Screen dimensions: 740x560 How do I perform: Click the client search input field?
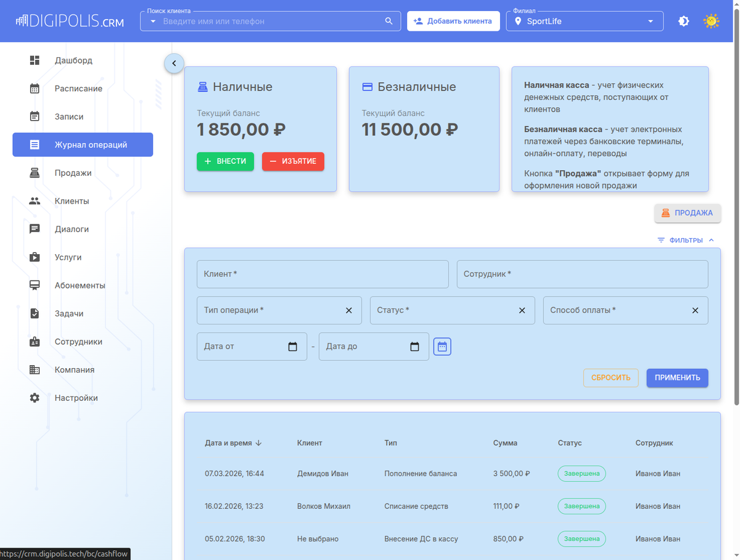[x=271, y=21]
